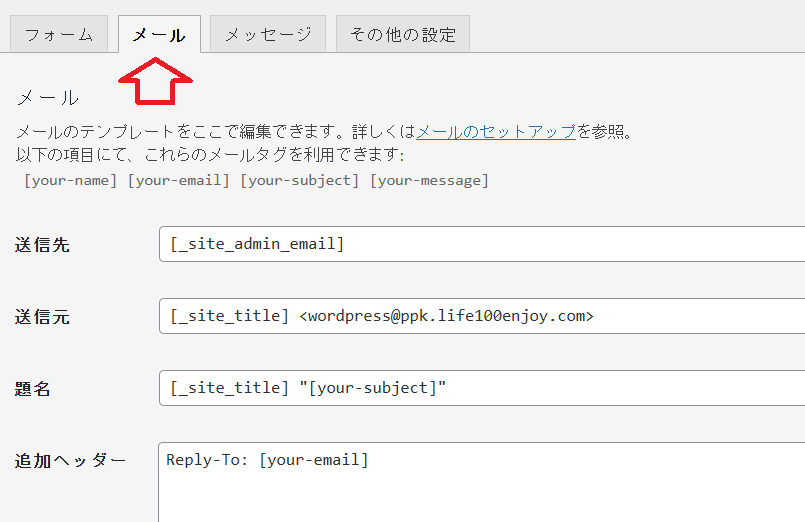The image size is (805, 522).
Task: Click the [your-subject] mail tag
Action: coord(300,181)
